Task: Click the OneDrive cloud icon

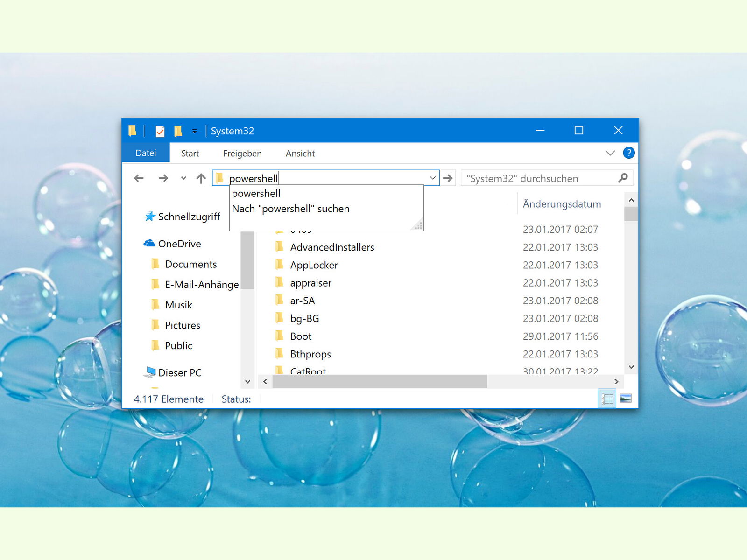Action: tap(149, 243)
